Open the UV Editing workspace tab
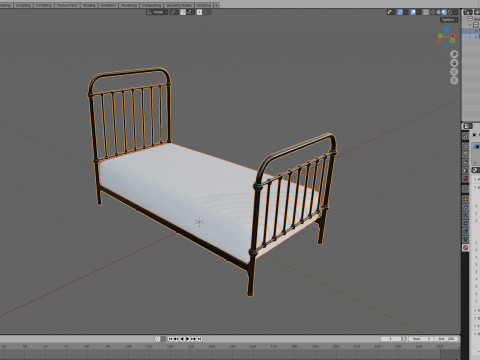The width and height of the screenshot is (480, 360). 44,5
